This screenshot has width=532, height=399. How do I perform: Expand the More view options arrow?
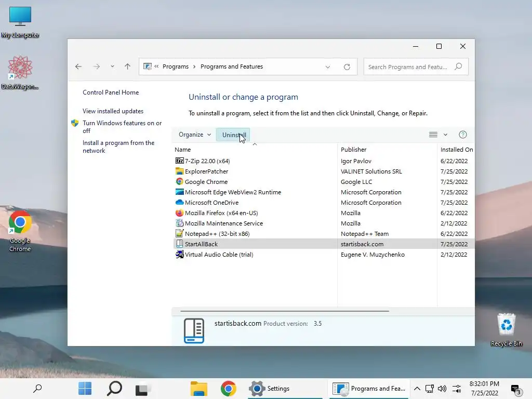pos(445,135)
